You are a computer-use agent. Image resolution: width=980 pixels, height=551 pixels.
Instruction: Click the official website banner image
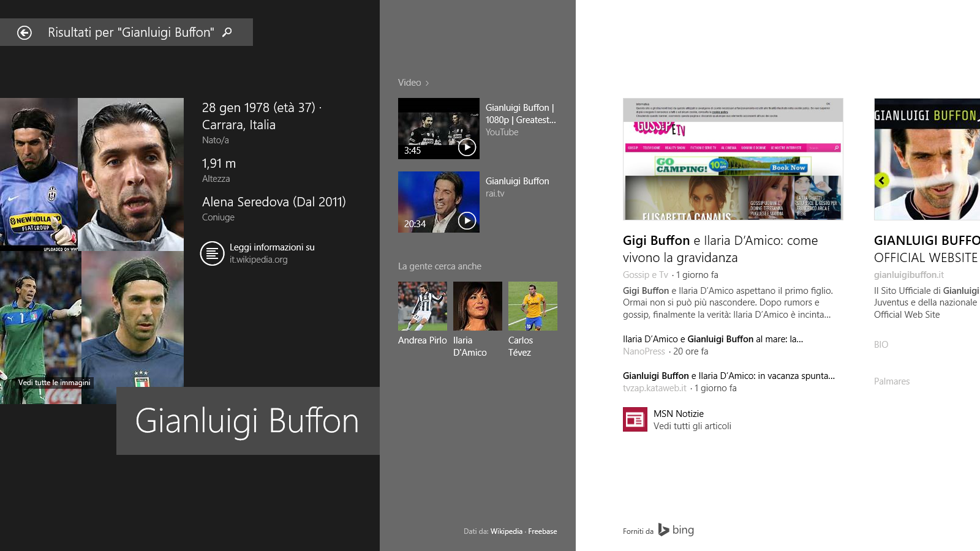tap(927, 159)
